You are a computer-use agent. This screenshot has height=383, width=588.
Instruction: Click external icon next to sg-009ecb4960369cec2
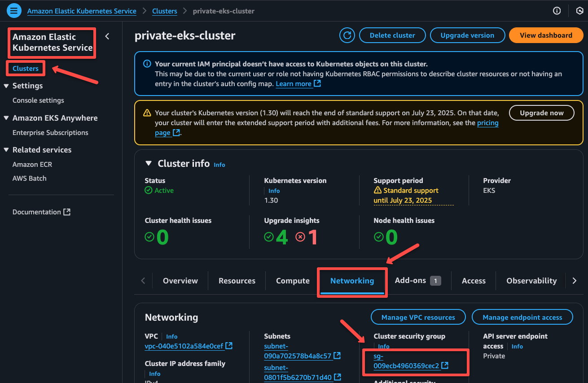[445, 366]
